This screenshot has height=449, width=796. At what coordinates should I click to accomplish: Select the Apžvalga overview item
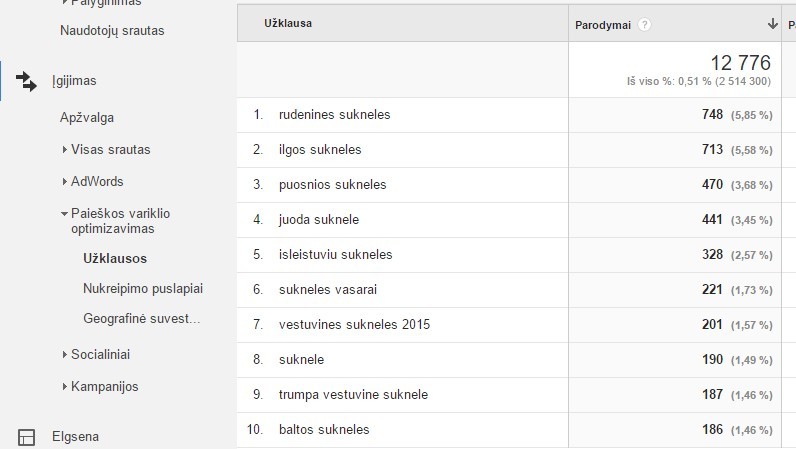tap(87, 118)
